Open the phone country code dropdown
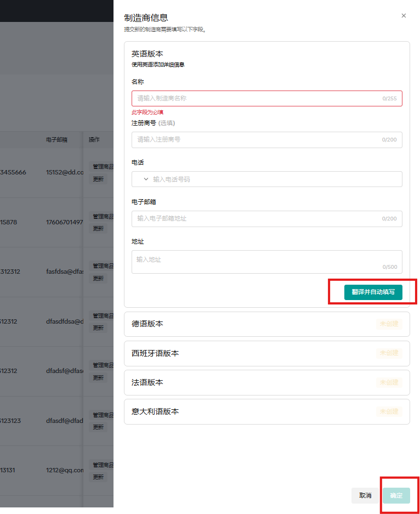The image size is (420, 514). [x=144, y=179]
